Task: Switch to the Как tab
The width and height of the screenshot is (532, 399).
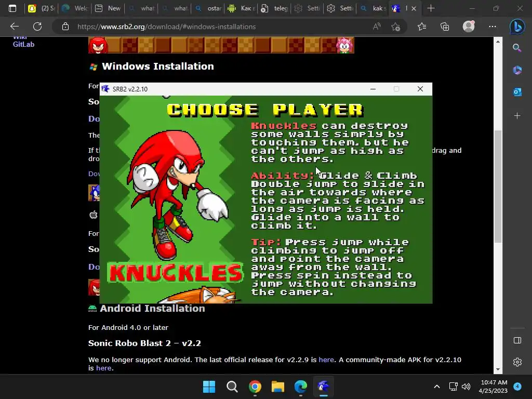Action: point(241,8)
